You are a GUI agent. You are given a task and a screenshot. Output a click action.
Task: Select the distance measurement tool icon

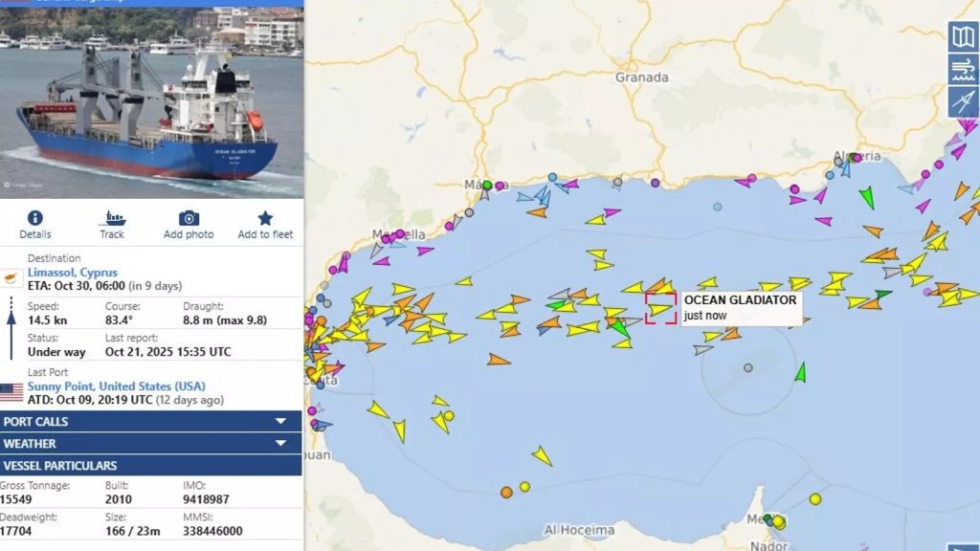click(963, 101)
